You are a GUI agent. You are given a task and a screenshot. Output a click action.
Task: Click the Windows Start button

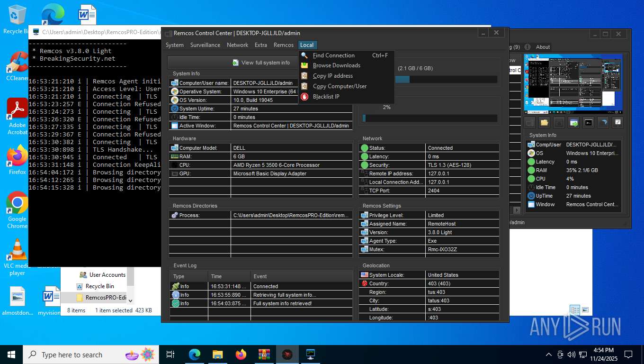tap(11, 355)
